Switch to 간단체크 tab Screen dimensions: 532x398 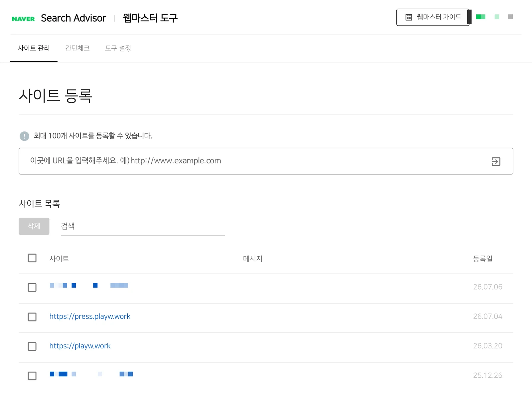coord(77,48)
